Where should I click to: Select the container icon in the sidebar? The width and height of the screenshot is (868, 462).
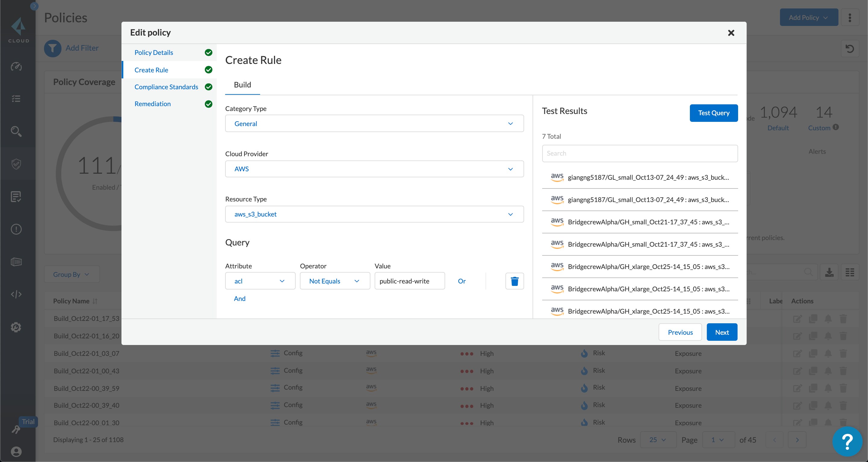point(16,262)
